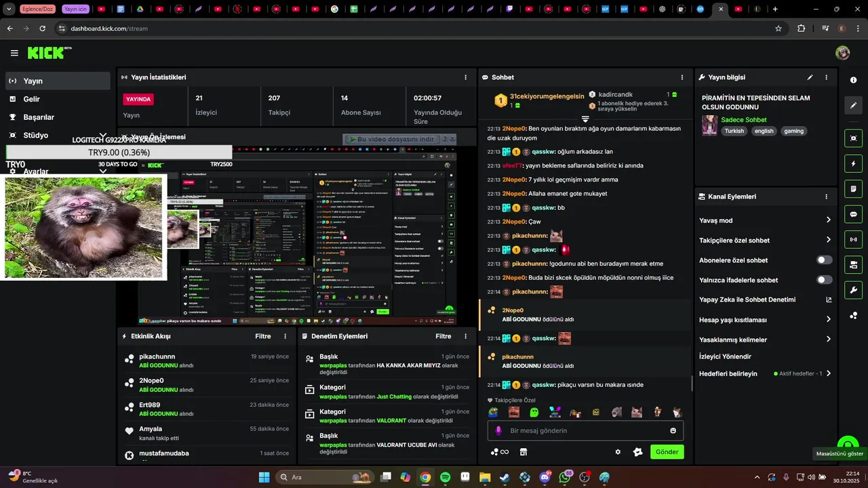Viewport: 868px width, 488px height.
Task: Click taskbar search box Ara
Action: pyautogui.click(x=324, y=477)
